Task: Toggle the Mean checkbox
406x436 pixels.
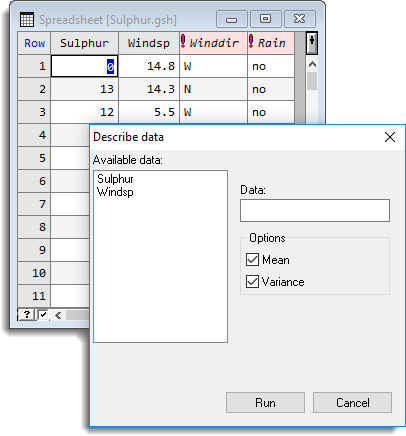Action: [252, 260]
